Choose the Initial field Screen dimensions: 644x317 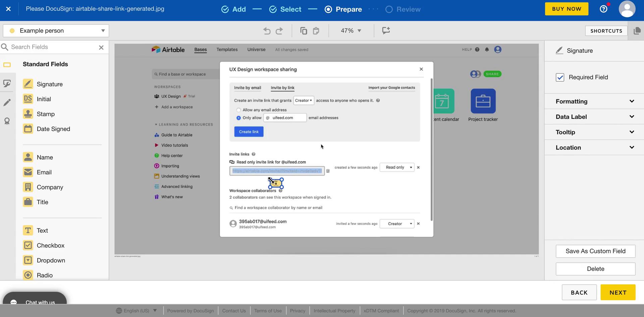point(37,99)
